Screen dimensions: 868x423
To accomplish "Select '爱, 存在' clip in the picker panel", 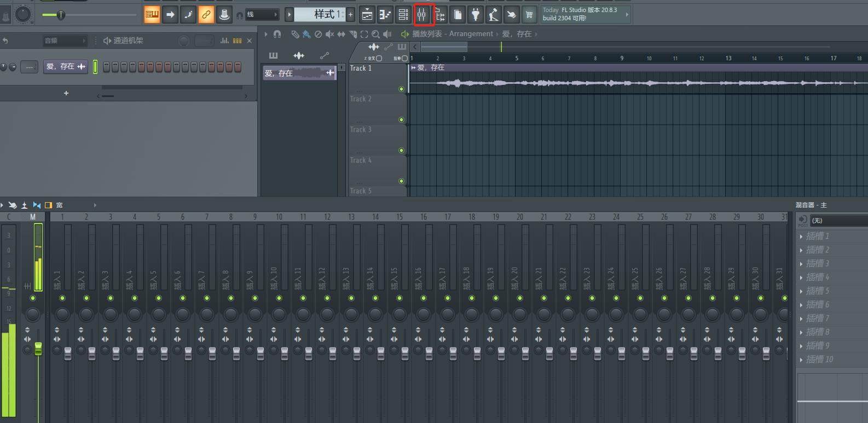I will [x=299, y=73].
